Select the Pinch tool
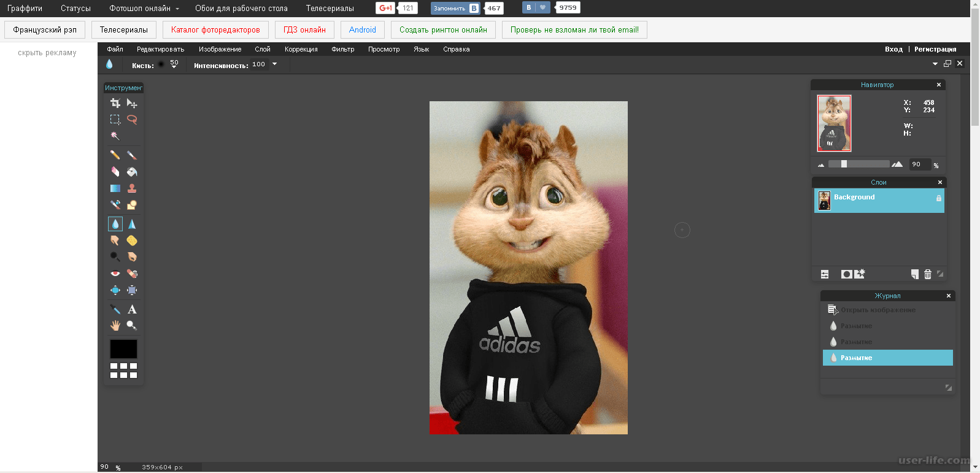This screenshot has height=473, width=980. coord(132,290)
